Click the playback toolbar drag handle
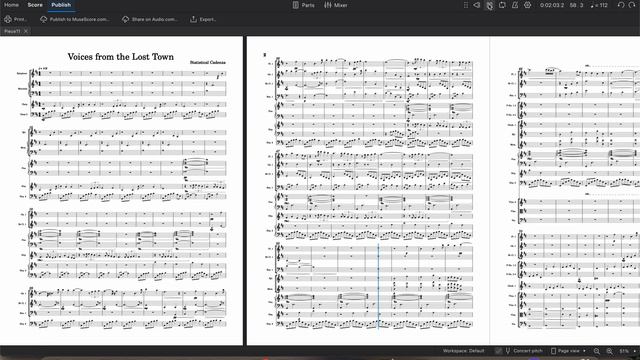Viewport: 640px width, 360px height. click(x=466, y=5)
